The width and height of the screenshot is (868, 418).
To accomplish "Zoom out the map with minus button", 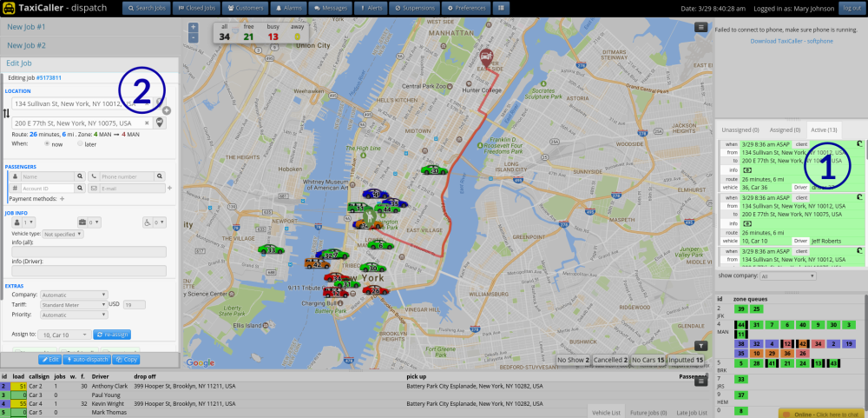I will (193, 37).
